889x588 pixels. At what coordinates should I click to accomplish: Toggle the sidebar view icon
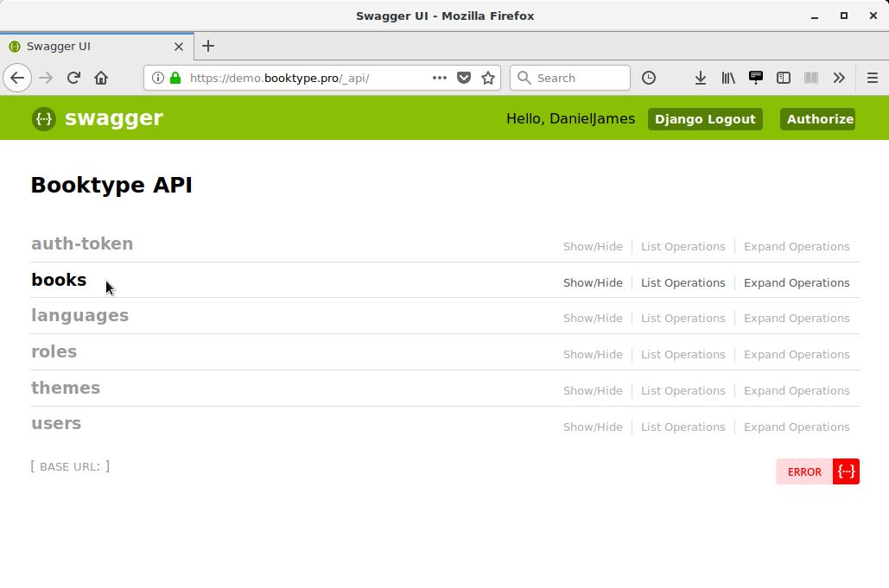[x=784, y=78]
